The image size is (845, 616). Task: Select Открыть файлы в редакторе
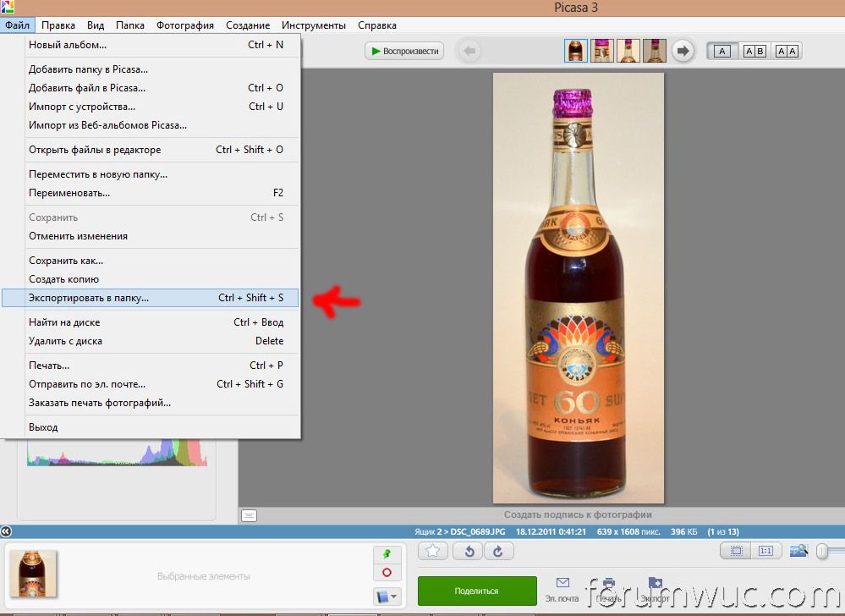[x=151, y=150]
